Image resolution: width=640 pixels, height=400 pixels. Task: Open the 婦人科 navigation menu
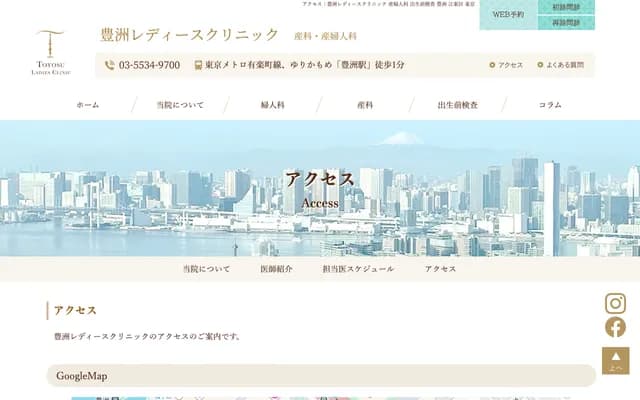tap(273, 105)
